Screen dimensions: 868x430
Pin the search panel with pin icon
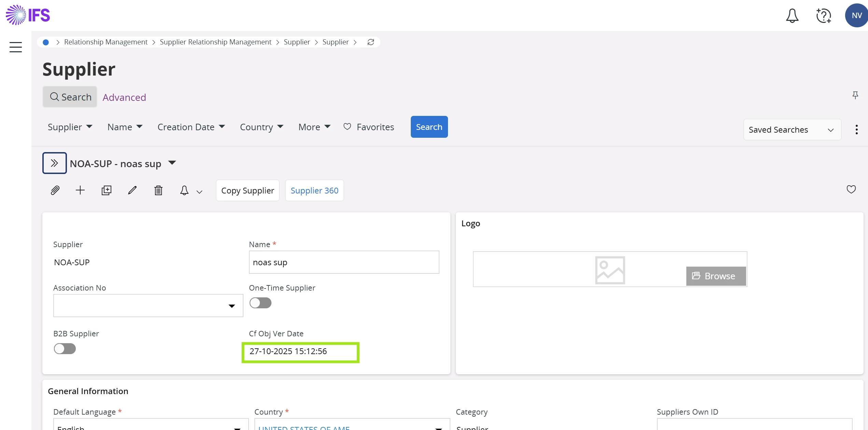855,95
